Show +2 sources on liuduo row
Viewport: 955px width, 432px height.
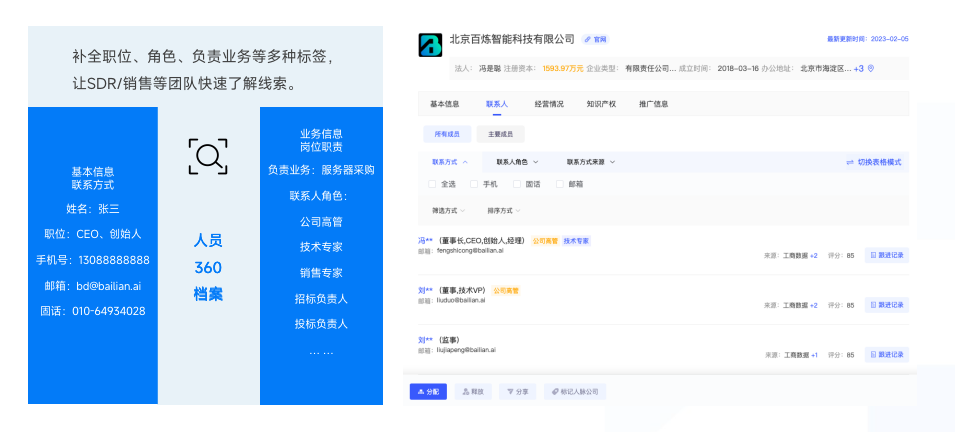[x=814, y=305]
